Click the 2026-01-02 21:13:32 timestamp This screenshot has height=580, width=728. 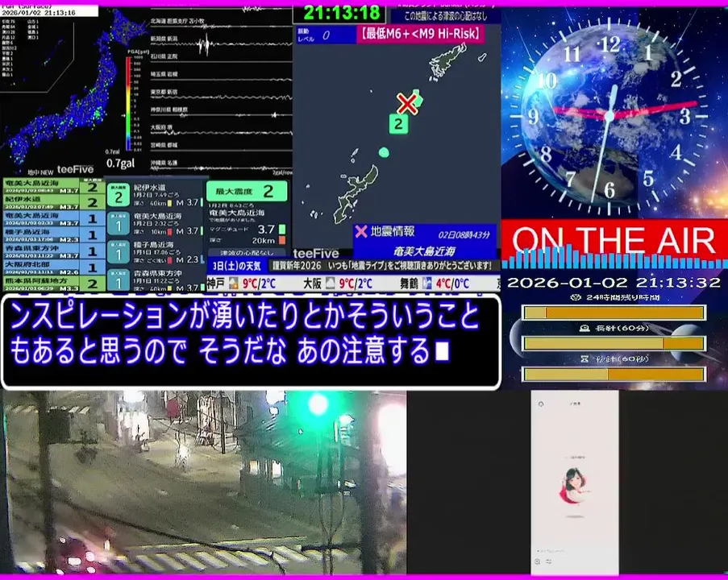tap(614, 282)
